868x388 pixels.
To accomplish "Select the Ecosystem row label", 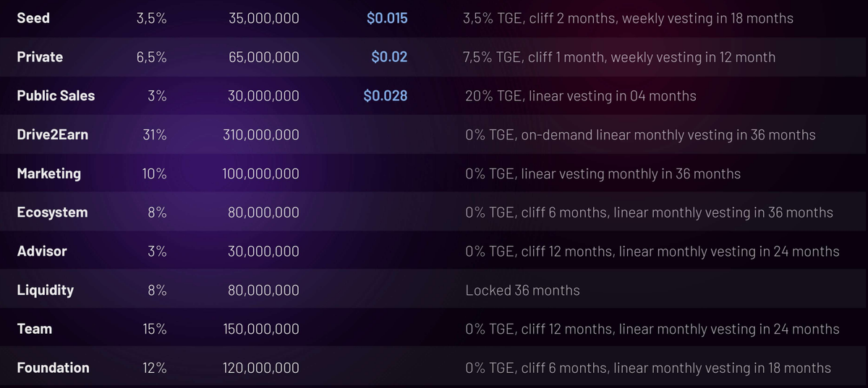I will [52, 212].
